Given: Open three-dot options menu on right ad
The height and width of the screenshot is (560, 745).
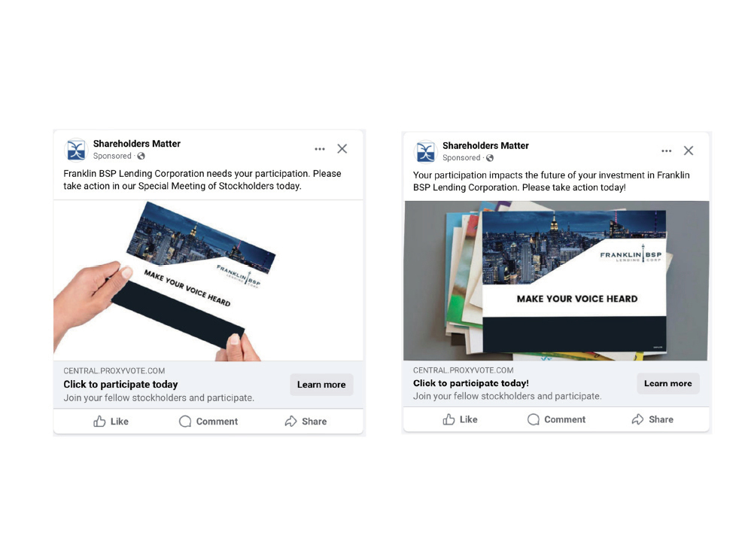Looking at the screenshot, I should [x=667, y=151].
